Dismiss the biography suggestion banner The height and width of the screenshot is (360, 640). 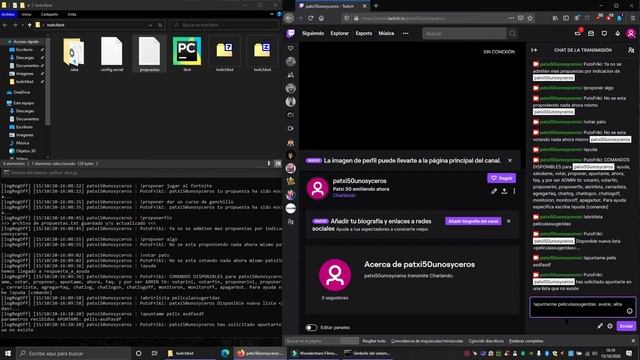tap(509, 221)
